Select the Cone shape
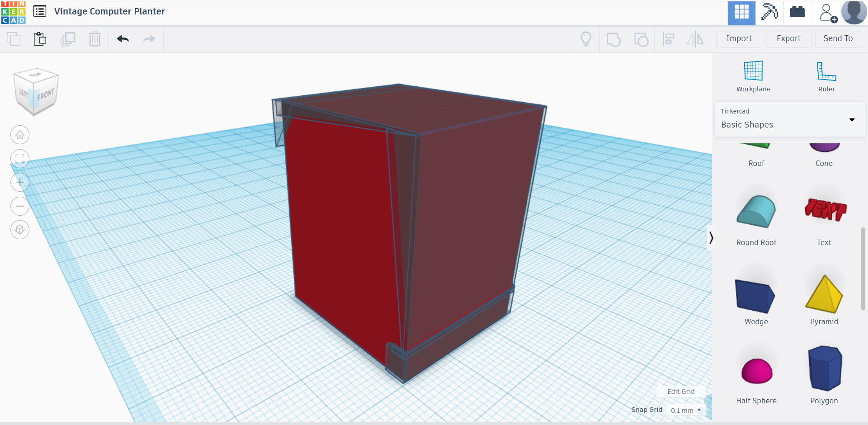 point(824,156)
